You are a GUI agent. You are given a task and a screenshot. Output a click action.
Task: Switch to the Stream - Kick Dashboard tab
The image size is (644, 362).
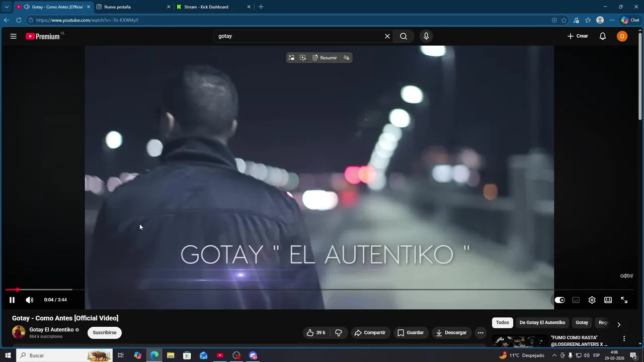tap(213, 7)
